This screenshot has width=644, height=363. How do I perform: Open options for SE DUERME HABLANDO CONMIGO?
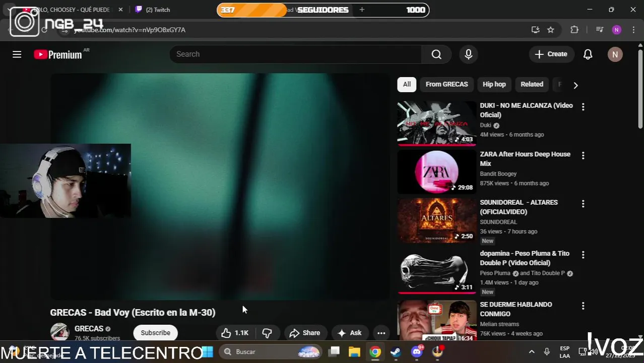tap(583, 306)
